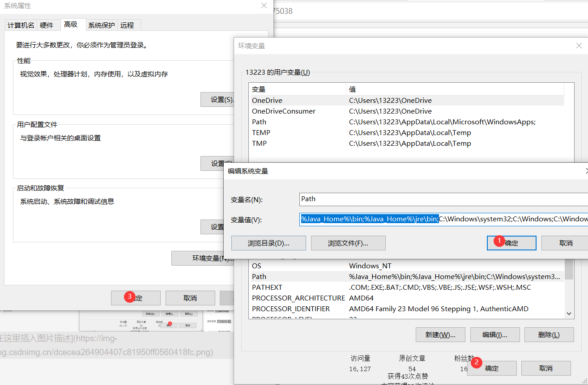Click 取消 in 编辑系统变量 dialog
The height and width of the screenshot is (385, 588).
(x=565, y=243)
